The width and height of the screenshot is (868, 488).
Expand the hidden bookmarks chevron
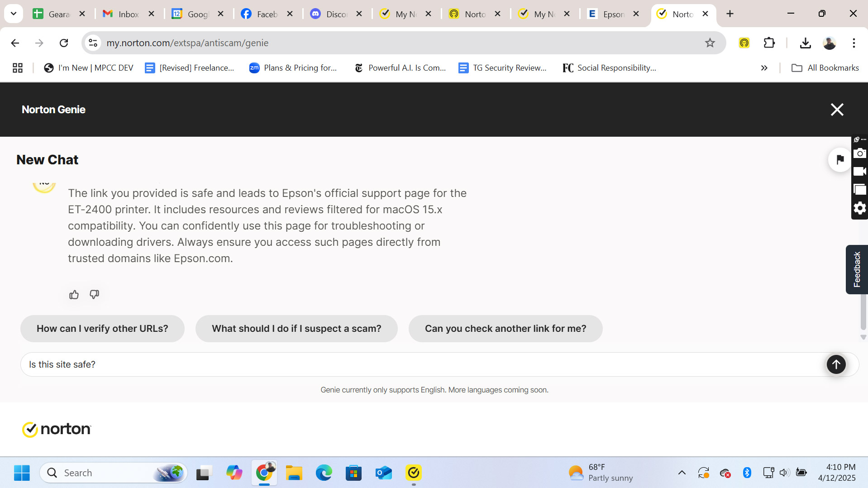point(764,68)
